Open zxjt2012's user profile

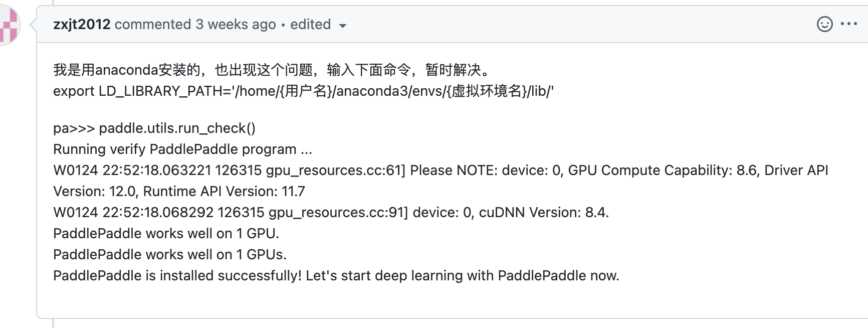(81, 24)
